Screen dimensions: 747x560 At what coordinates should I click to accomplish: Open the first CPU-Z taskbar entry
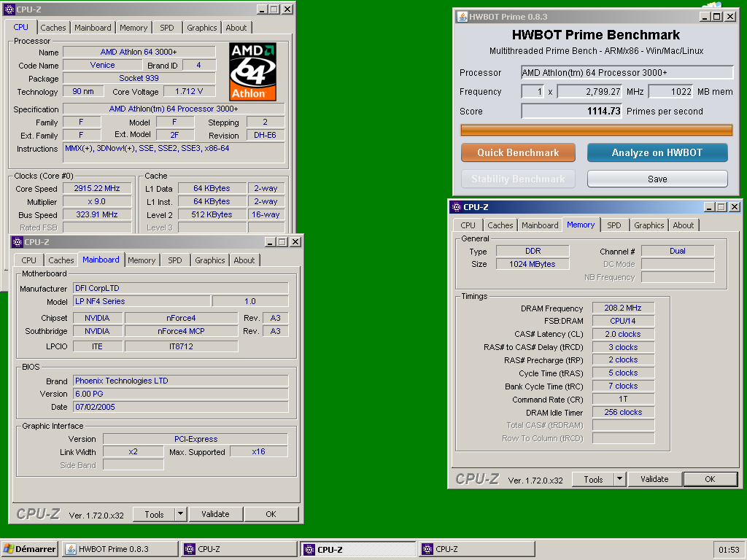click(x=239, y=549)
